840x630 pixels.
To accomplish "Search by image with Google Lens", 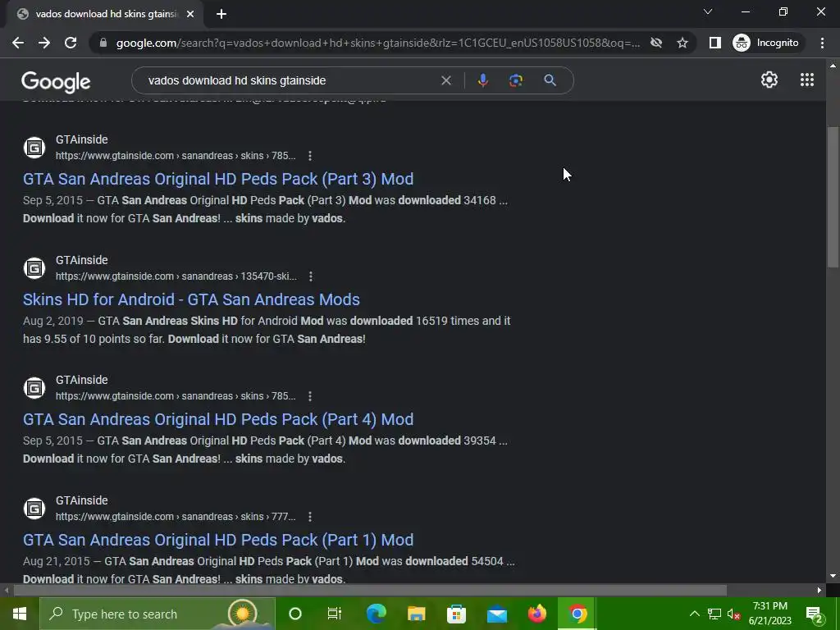I will [x=516, y=80].
